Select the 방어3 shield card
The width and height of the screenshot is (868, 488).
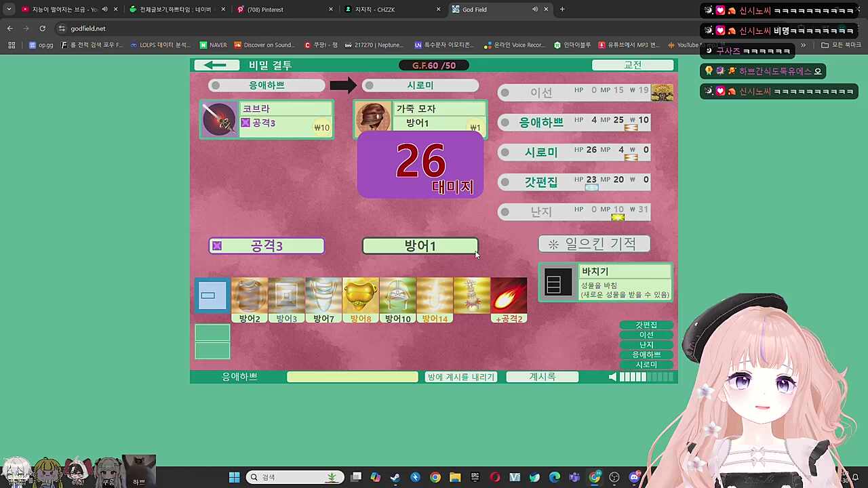tap(286, 300)
